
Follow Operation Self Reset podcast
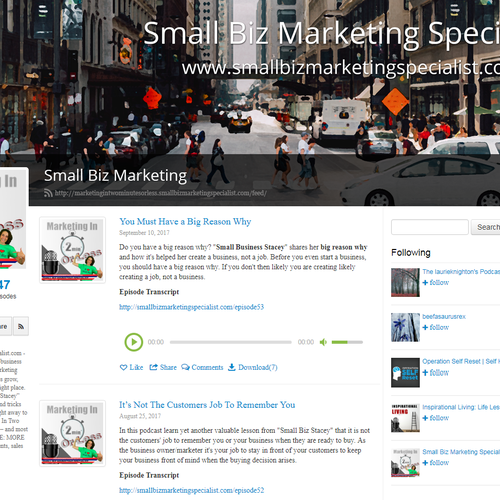coord(436,373)
